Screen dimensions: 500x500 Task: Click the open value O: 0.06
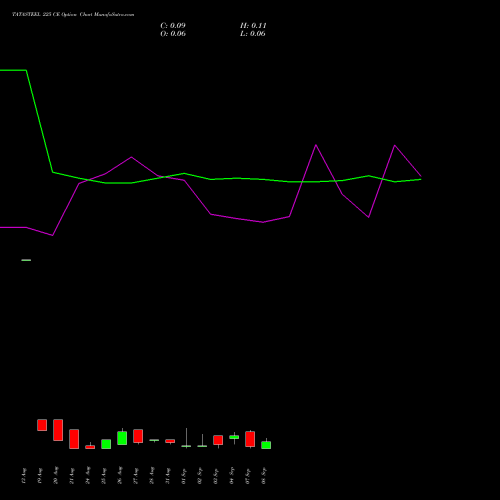click(x=173, y=34)
